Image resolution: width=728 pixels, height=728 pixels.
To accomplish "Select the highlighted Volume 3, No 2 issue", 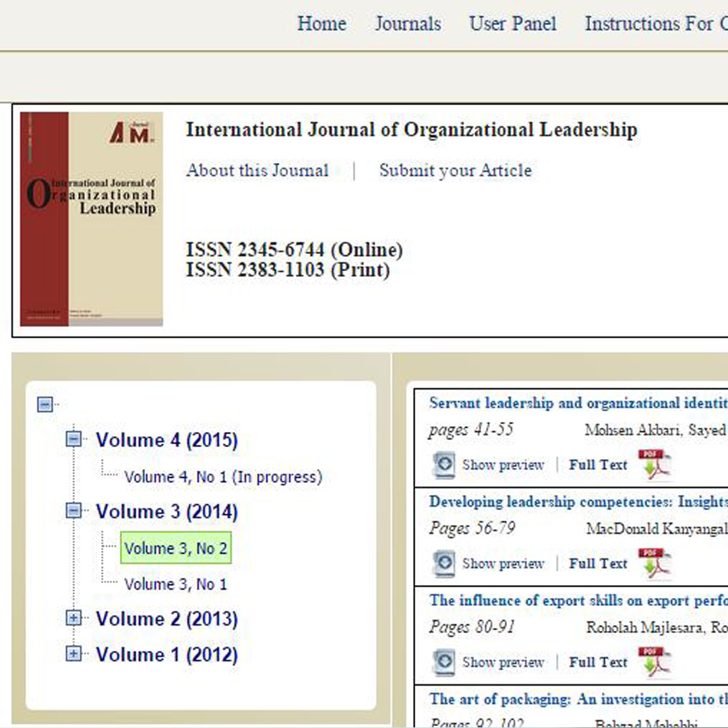I will pos(176,548).
